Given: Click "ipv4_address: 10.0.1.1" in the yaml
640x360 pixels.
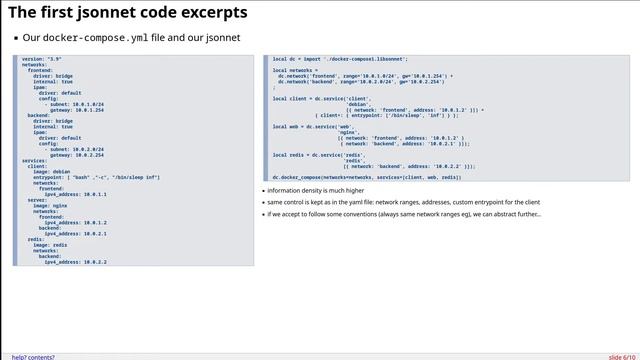Looking at the screenshot, I should point(76,195).
